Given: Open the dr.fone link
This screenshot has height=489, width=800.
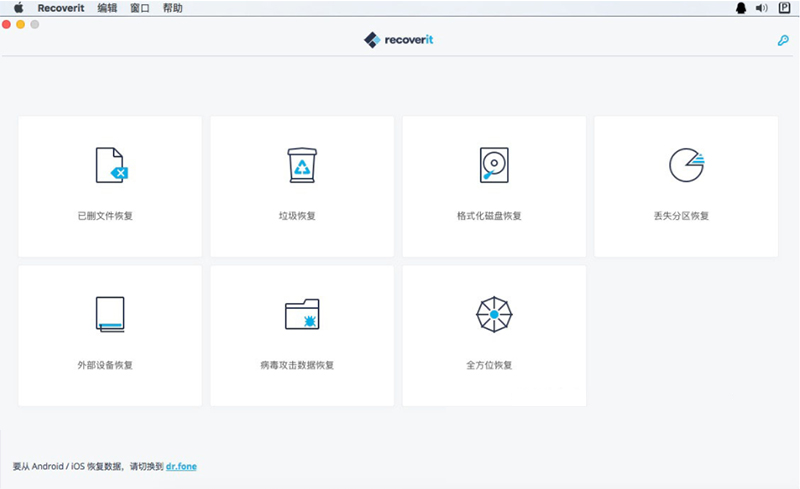Looking at the screenshot, I should tap(181, 466).
